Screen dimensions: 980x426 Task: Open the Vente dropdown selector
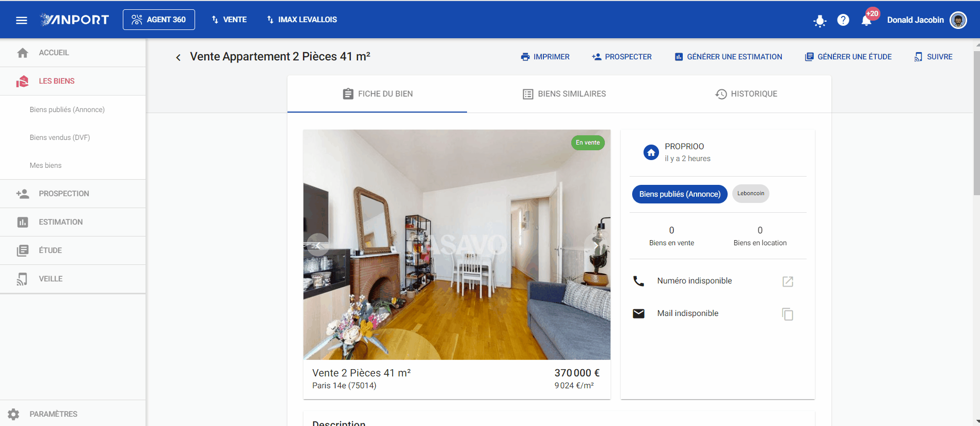[x=229, y=20]
